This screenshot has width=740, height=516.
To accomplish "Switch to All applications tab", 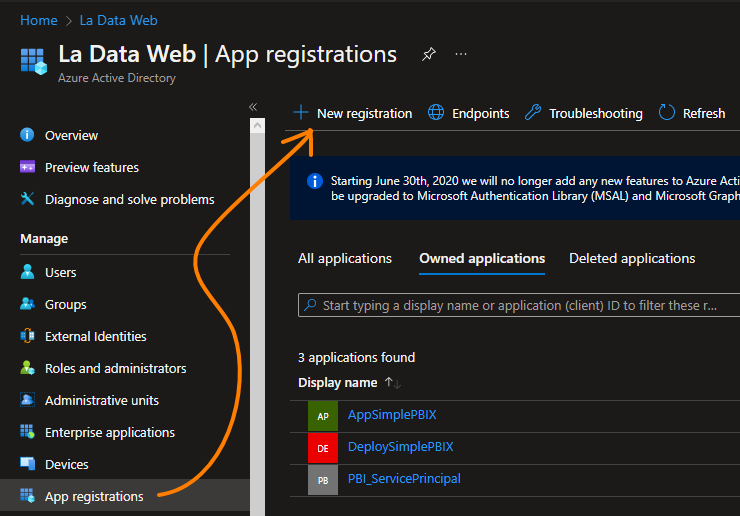I will [x=345, y=258].
